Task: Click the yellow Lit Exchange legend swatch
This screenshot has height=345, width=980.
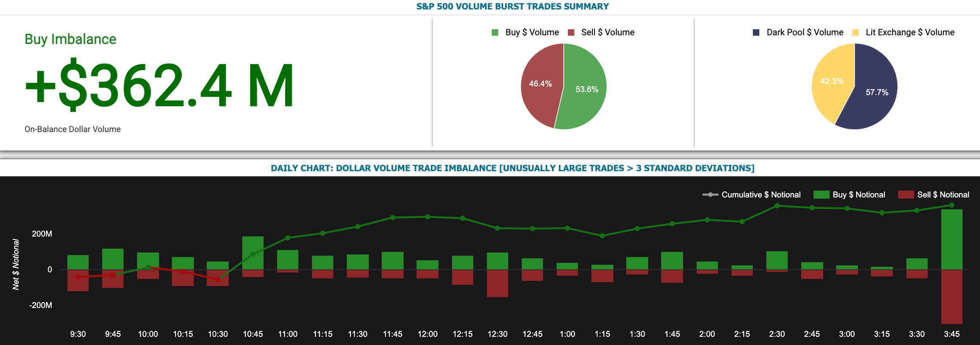Action: point(855,32)
